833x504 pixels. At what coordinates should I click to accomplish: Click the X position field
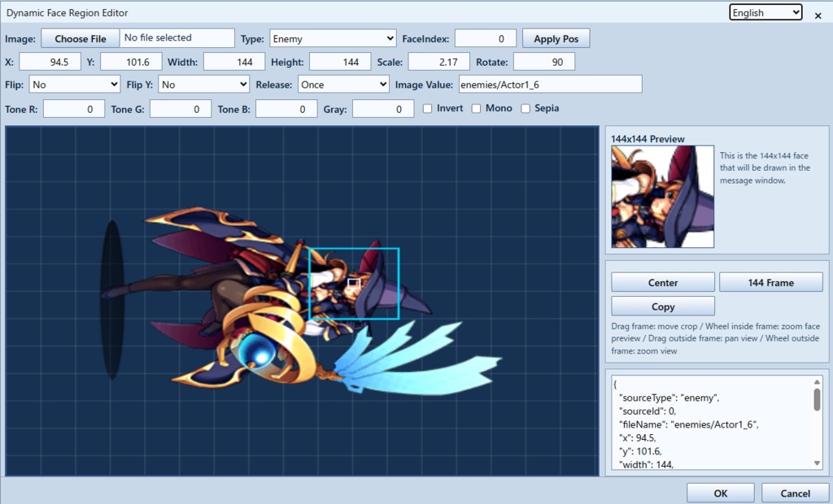50,62
